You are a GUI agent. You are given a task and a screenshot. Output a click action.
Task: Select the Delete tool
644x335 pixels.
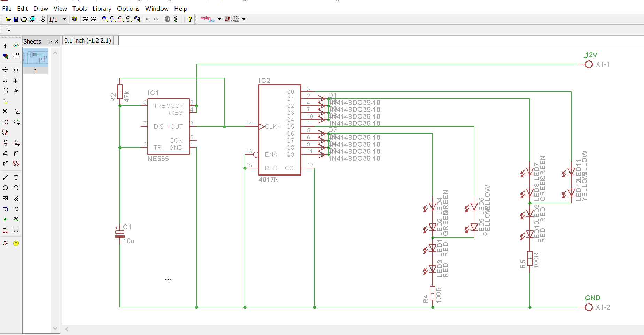[5, 112]
